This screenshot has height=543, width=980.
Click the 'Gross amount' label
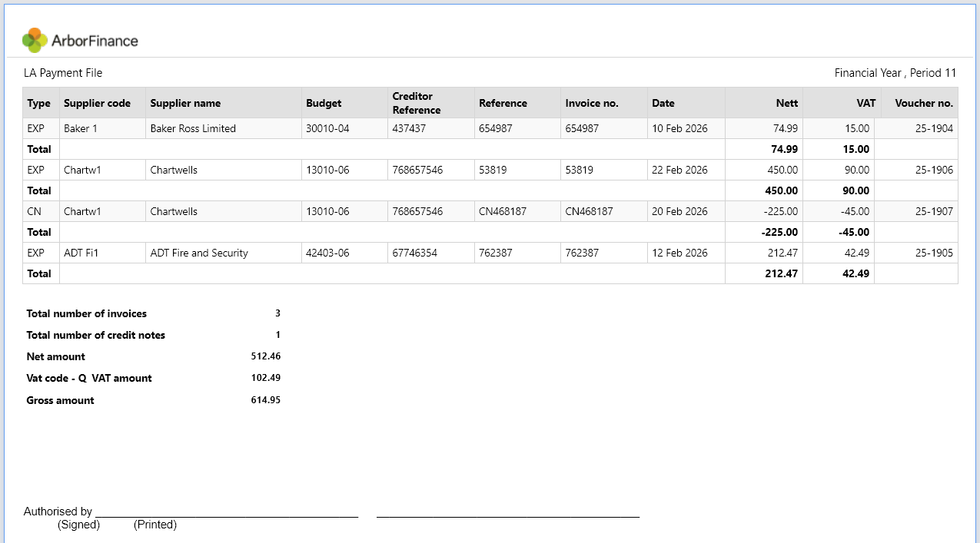pyautogui.click(x=61, y=400)
